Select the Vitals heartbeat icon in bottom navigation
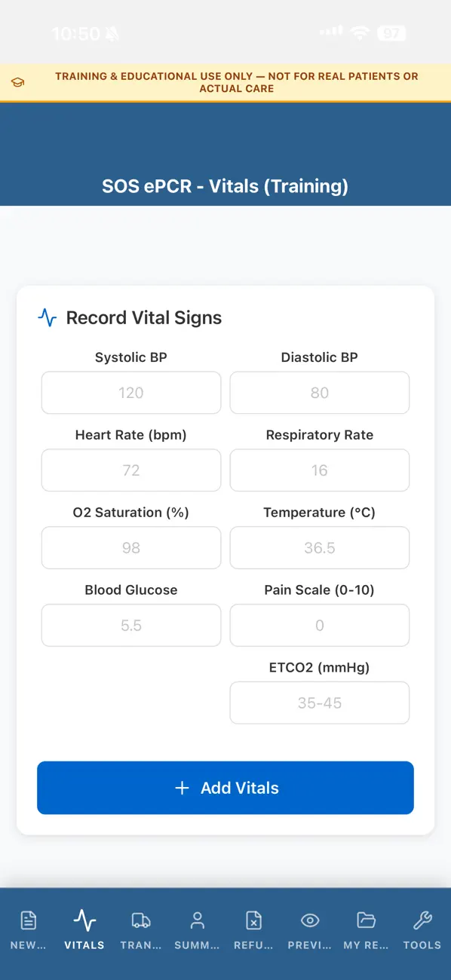Image resolution: width=451 pixels, height=980 pixels. 84,920
